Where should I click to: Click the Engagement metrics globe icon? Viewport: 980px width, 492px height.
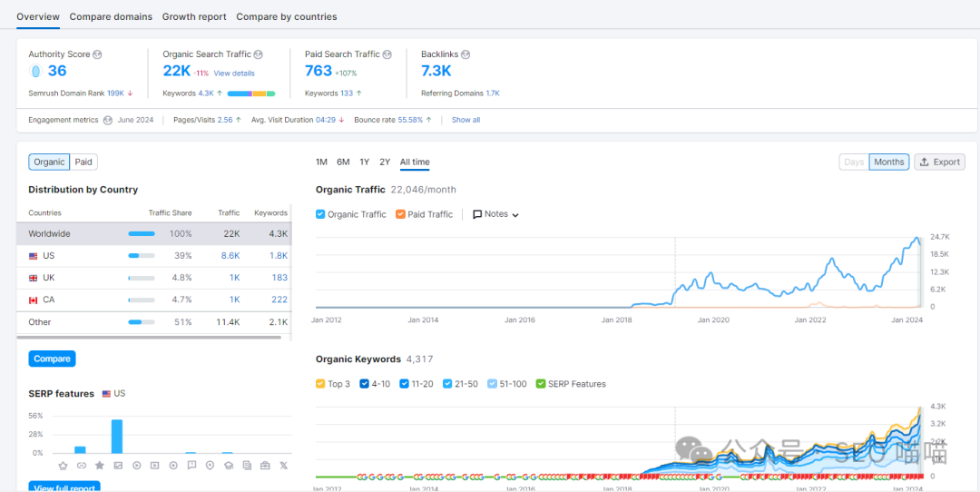tap(108, 120)
